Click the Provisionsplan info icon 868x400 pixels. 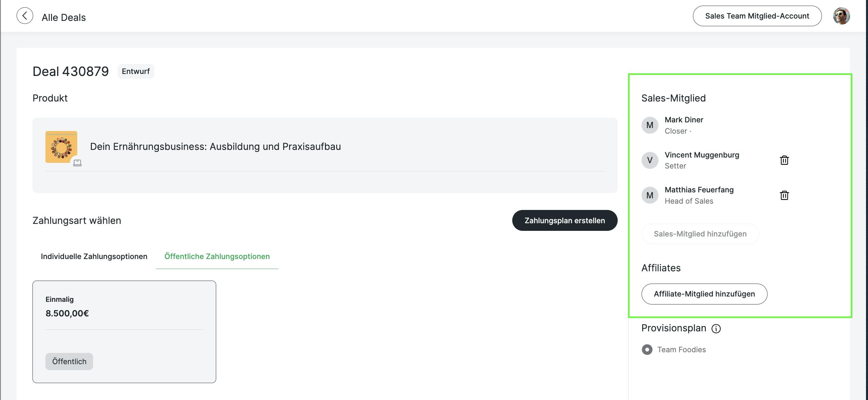(716, 329)
